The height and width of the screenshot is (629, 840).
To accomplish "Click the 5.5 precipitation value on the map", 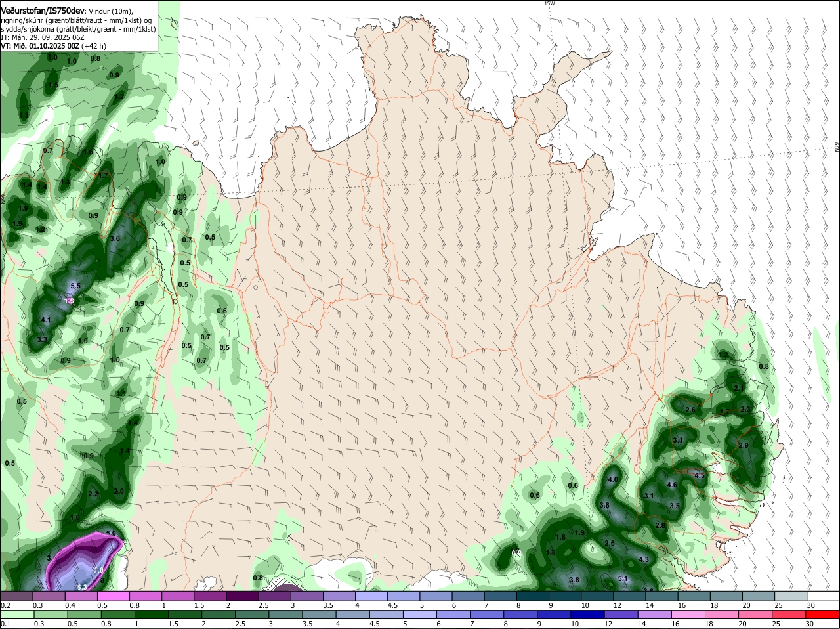I will 75,286.
